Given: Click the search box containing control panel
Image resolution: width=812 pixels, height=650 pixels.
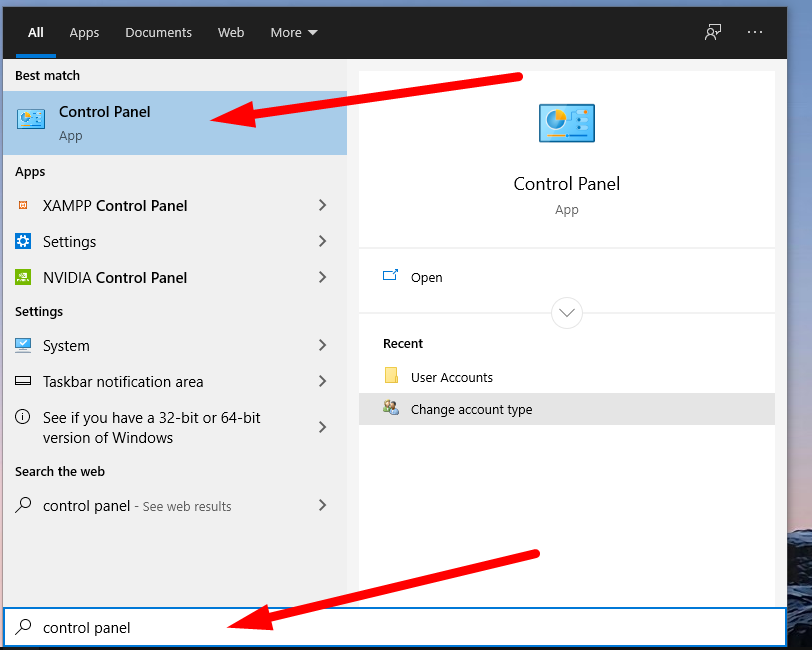Looking at the screenshot, I should tap(395, 627).
